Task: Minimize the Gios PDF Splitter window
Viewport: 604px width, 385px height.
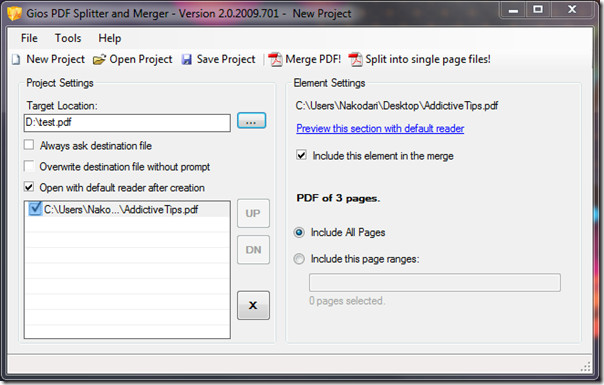Action: click(x=513, y=10)
